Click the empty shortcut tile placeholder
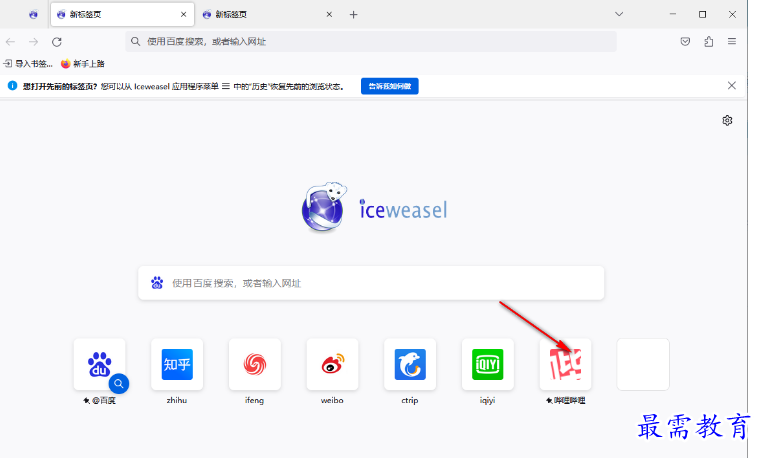 tap(643, 365)
